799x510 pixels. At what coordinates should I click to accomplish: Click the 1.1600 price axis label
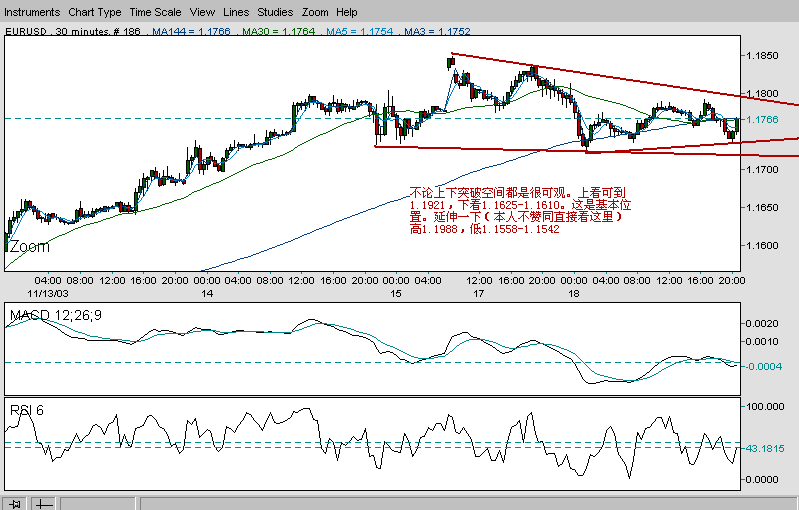[762, 246]
